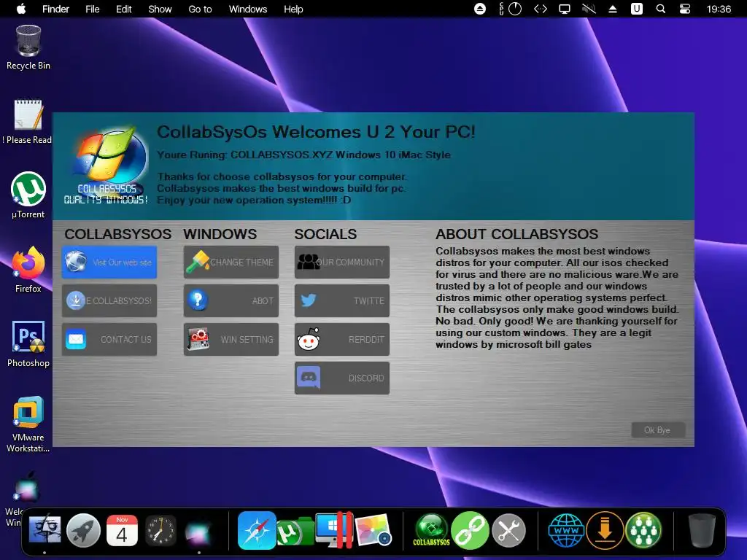Viewport: 747px width, 560px height.
Task: Click the Collabsysos Quality Windows logo
Action: click(107, 166)
